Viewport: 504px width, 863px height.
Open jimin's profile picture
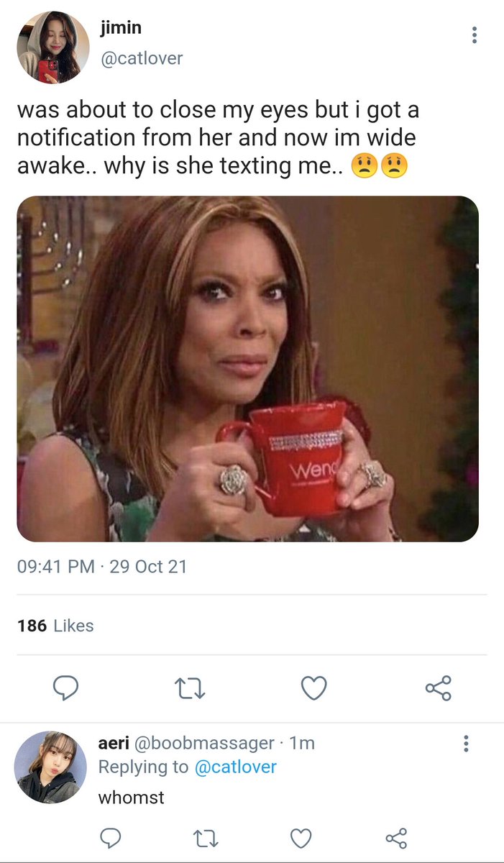point(53,47)
